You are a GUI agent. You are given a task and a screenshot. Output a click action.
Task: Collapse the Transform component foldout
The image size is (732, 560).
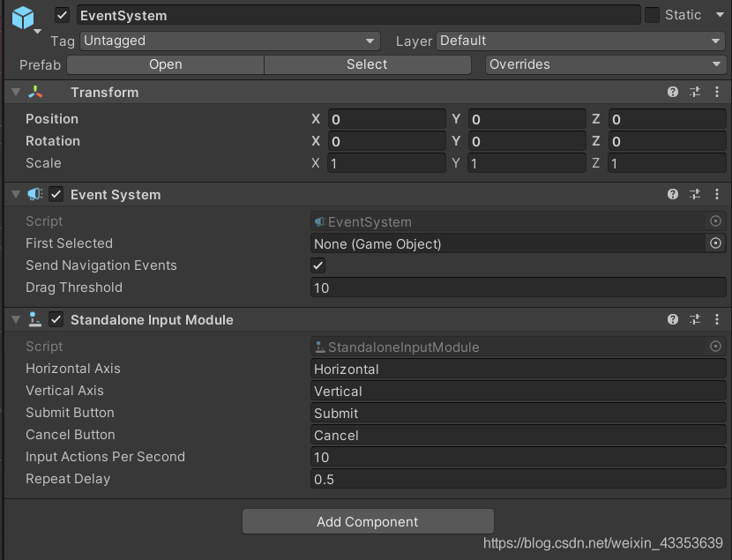16,92
